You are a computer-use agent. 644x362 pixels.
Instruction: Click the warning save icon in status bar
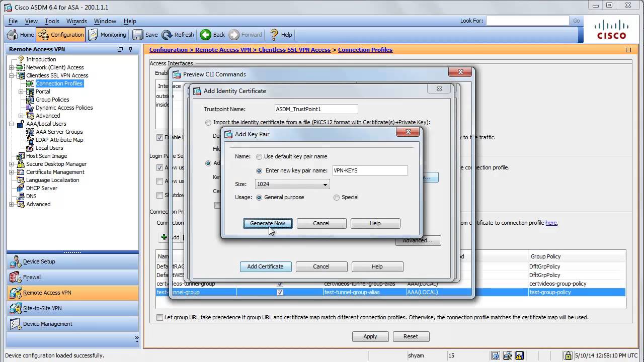click(520, 355)
